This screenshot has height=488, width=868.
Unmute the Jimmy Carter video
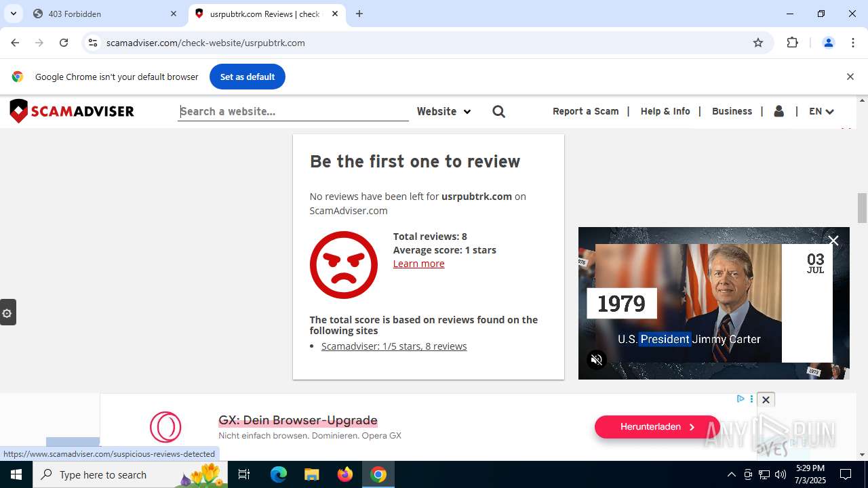click(x=597, y=360)
